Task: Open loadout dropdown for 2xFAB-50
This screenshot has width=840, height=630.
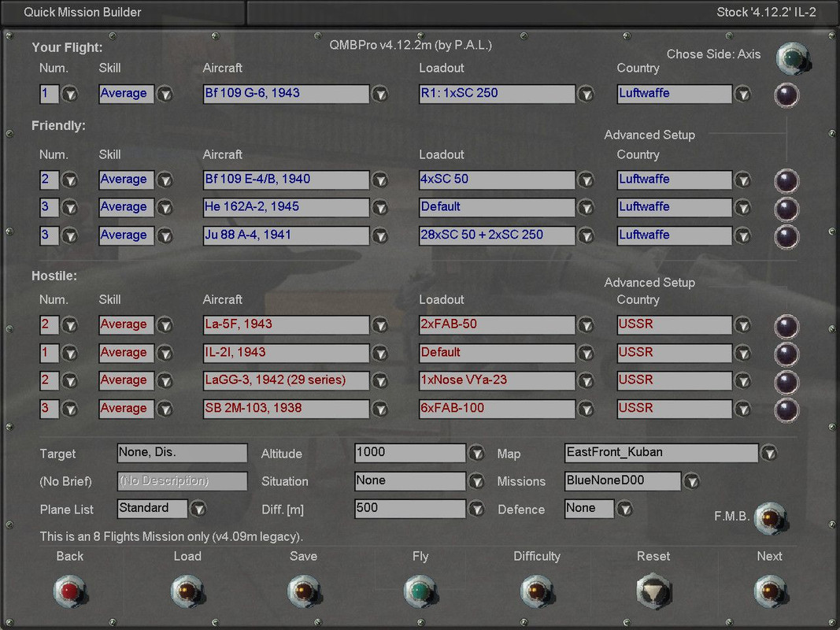Action: (x=586, y=325)
